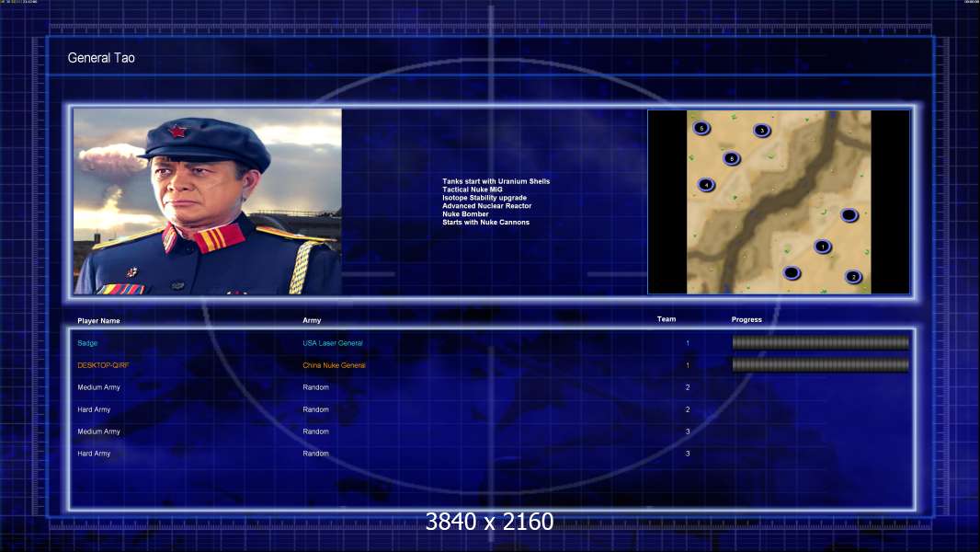The height and width of the screenshot is (552, 980).
Task: Click the USA Laser General army entry
Action: [333, 343]
